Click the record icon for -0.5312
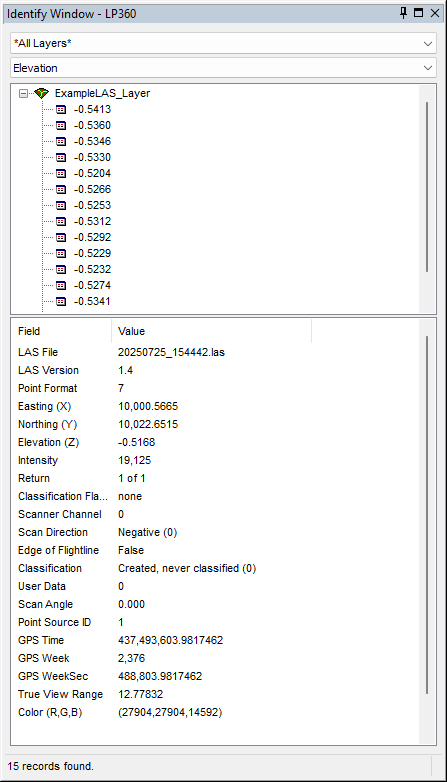447x782 pixels. tap(61, 221)
